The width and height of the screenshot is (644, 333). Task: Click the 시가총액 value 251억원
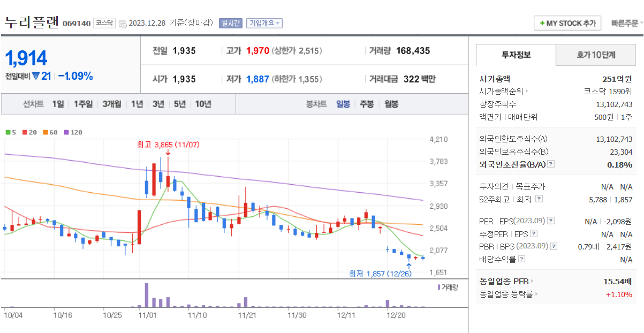point(617,79)
